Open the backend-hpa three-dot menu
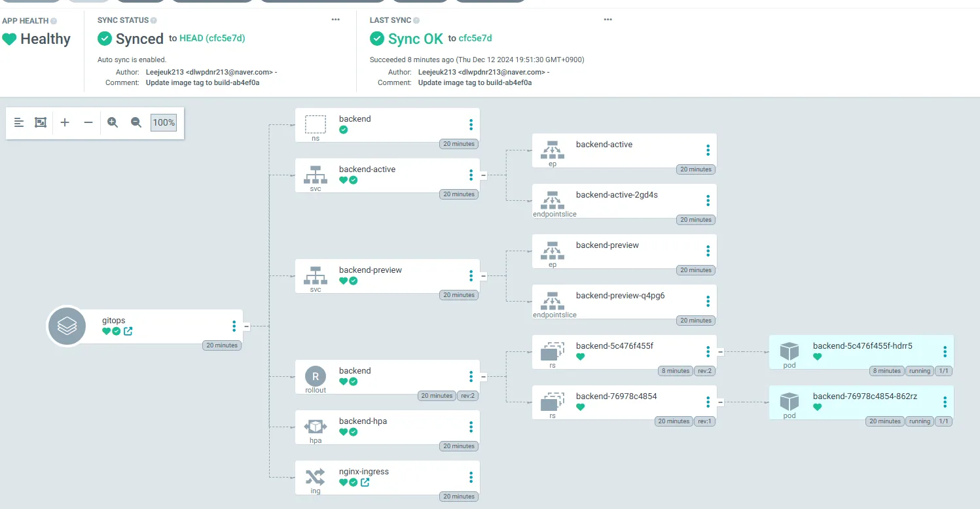The width and height of the screenshot is (980, 509). pos(471,427)
